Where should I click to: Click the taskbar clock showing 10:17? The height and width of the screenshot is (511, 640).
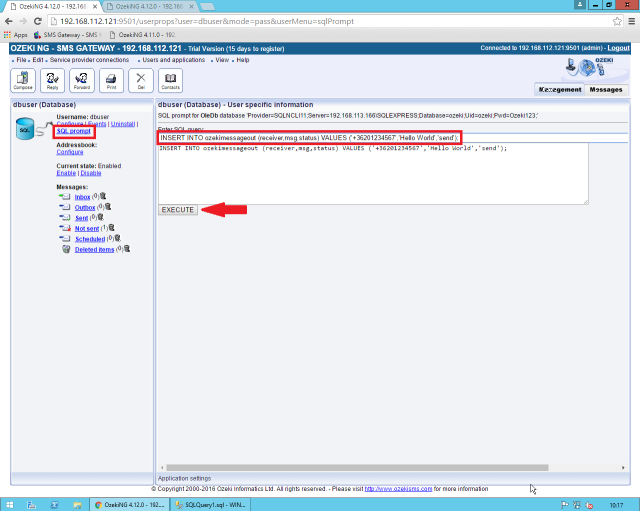pos(616,505)
